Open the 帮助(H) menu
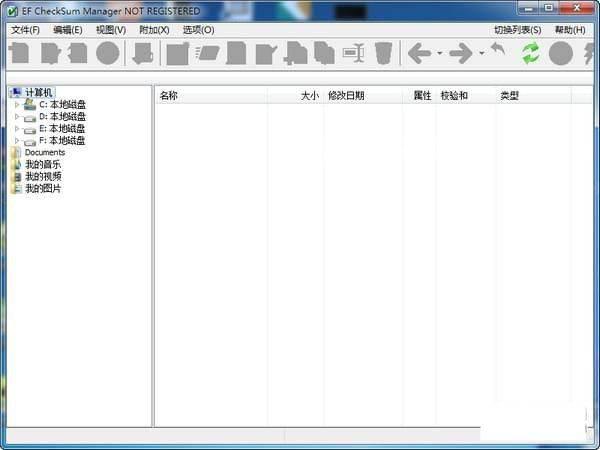 tap(570, 30)
